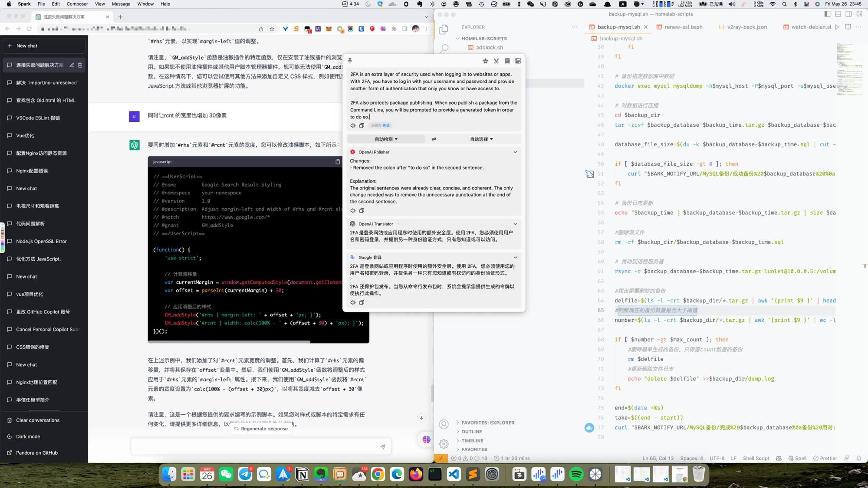
Task: Switch ChatGPT to Dark mode
Action: (28, 436)
